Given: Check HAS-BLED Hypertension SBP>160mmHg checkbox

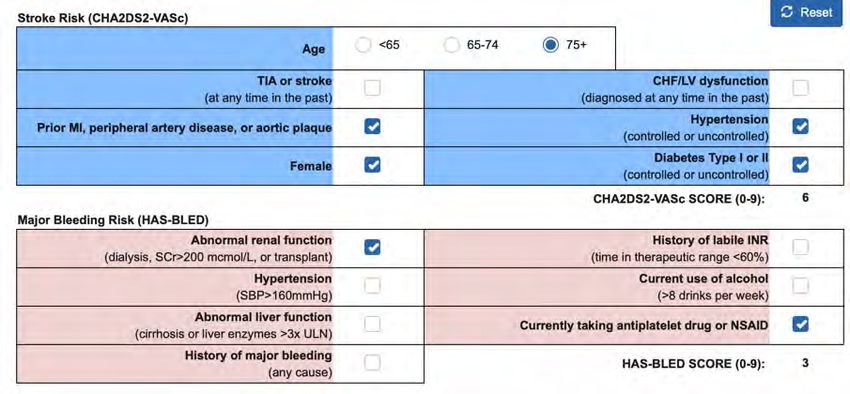Looking at the screenshot, I should pyautogui.click(x=372, y=286).
